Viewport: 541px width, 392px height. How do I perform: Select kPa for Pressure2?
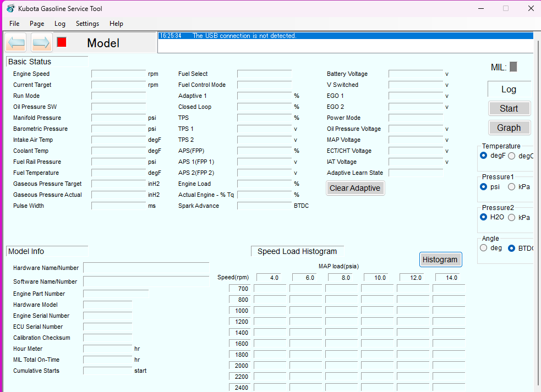point(512,217)
